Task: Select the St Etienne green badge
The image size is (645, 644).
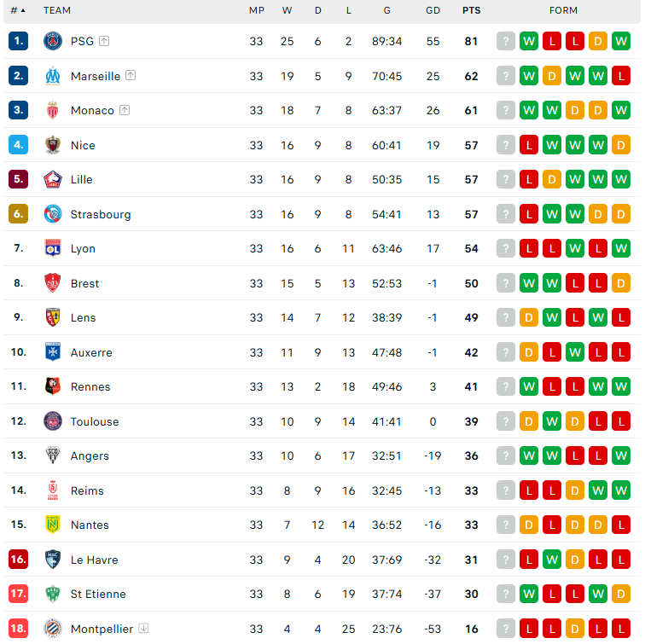Action: click(x=53, y=594)
